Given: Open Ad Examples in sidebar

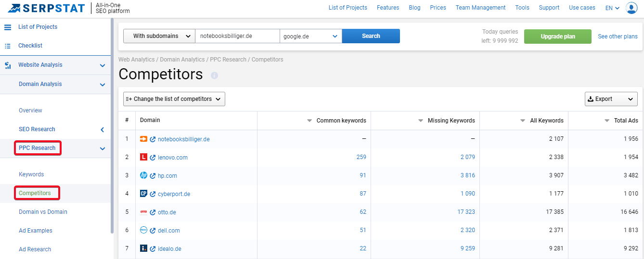Looking at the screenshot, I should [36, 231].
